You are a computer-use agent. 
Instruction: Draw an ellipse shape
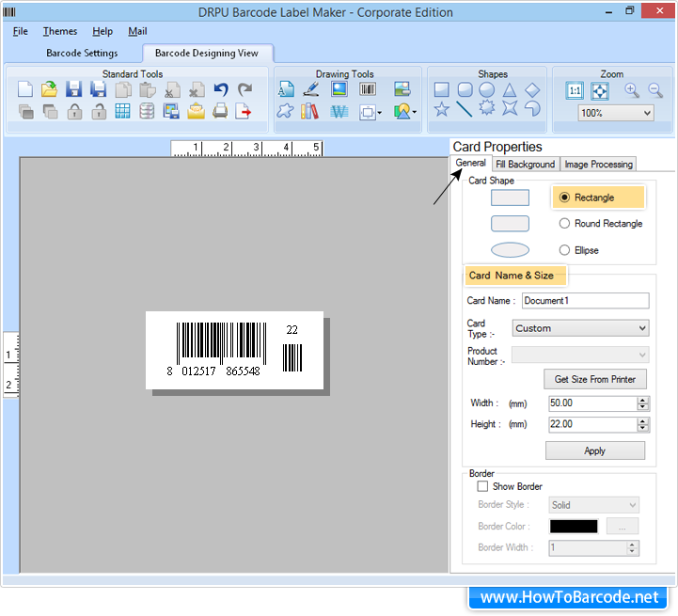[x=487, y=89]
